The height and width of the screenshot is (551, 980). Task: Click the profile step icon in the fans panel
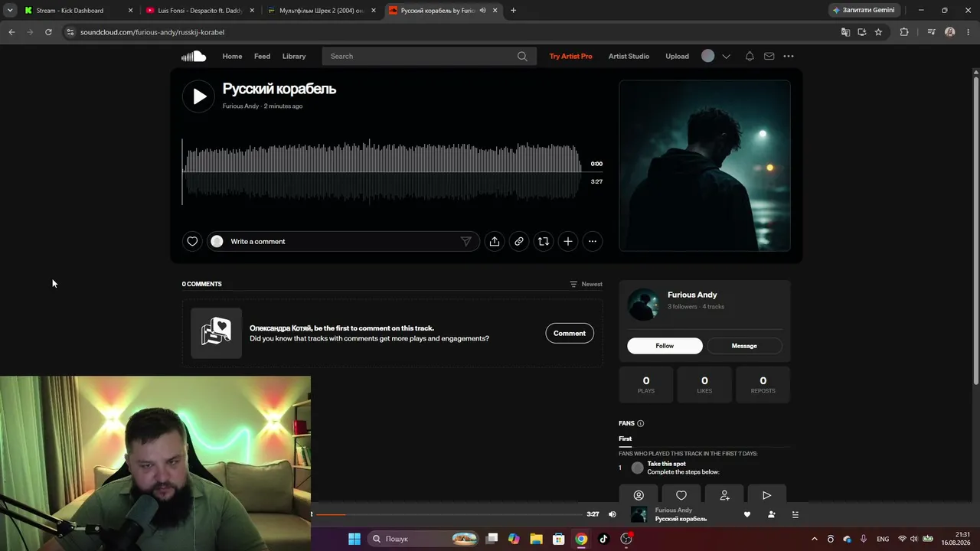click(x=639, y=495)
